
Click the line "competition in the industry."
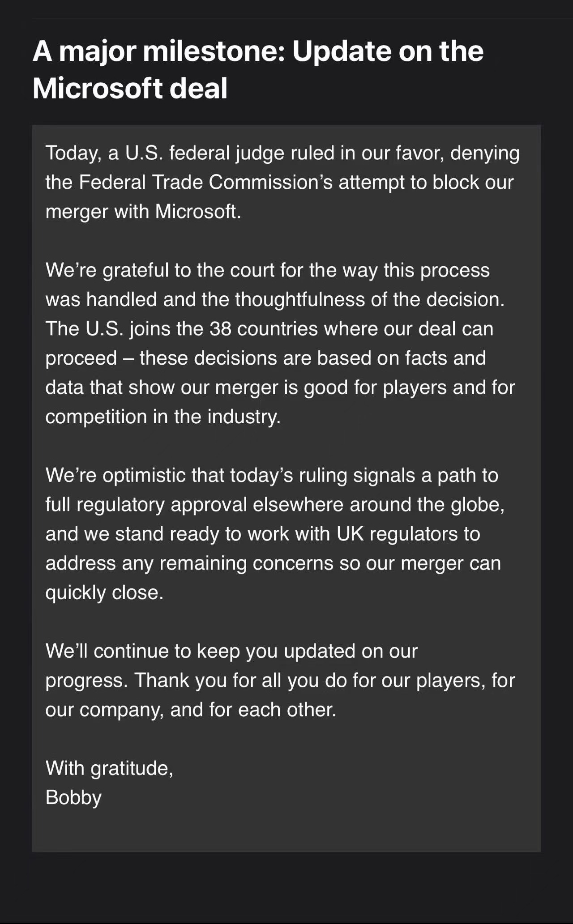coord(163,417)
